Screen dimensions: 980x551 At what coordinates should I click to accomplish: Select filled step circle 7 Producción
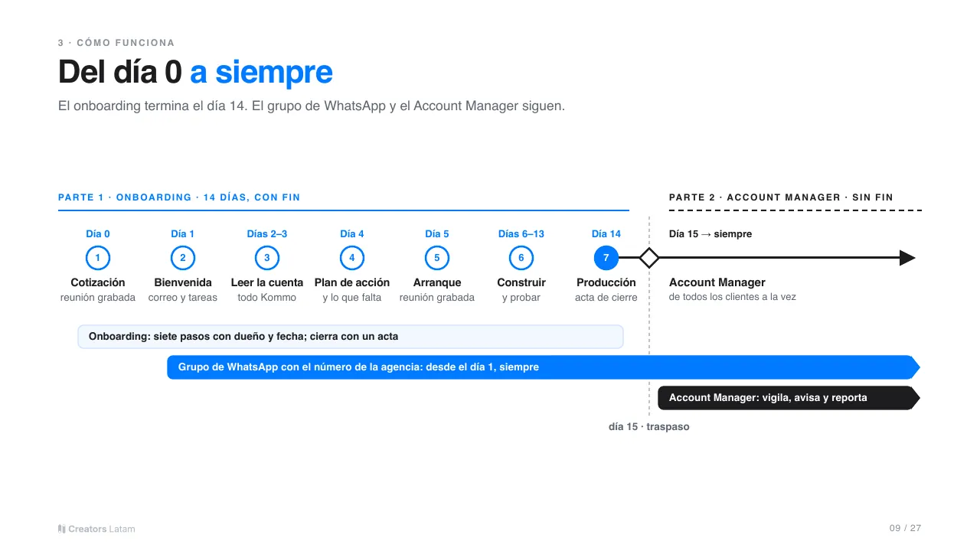click(x=606, y=258)
